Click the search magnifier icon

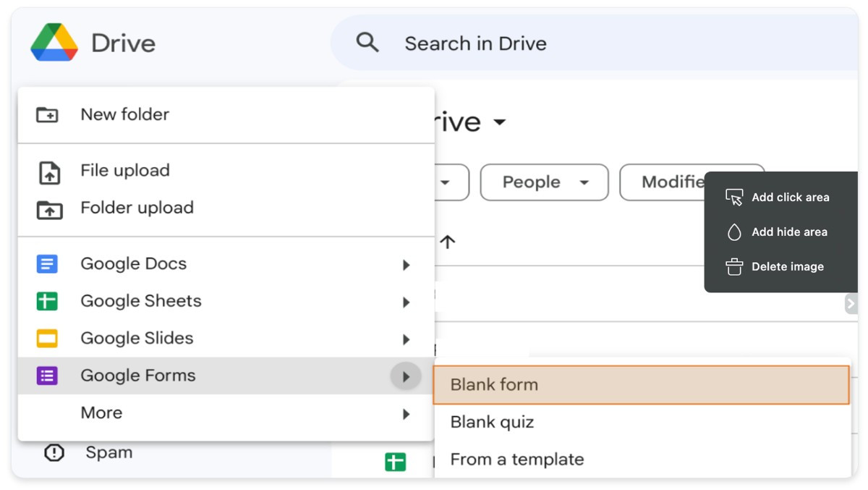pyautogui.click(x=367, y=43)
